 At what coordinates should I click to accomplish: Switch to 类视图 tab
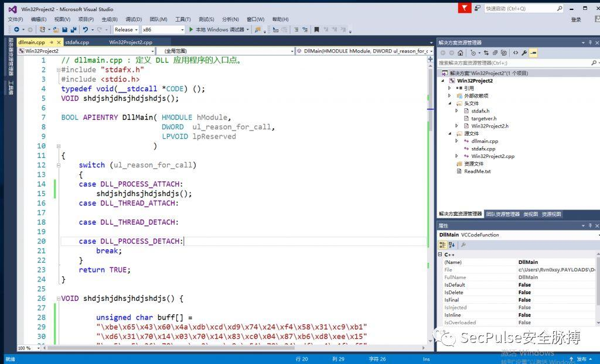point(531,214)
